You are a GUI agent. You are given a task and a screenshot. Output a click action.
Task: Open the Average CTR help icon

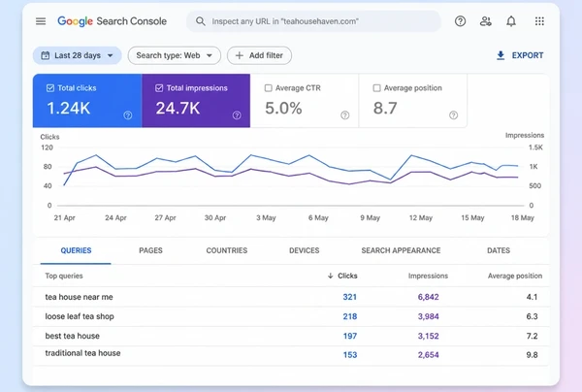(345, 115)
